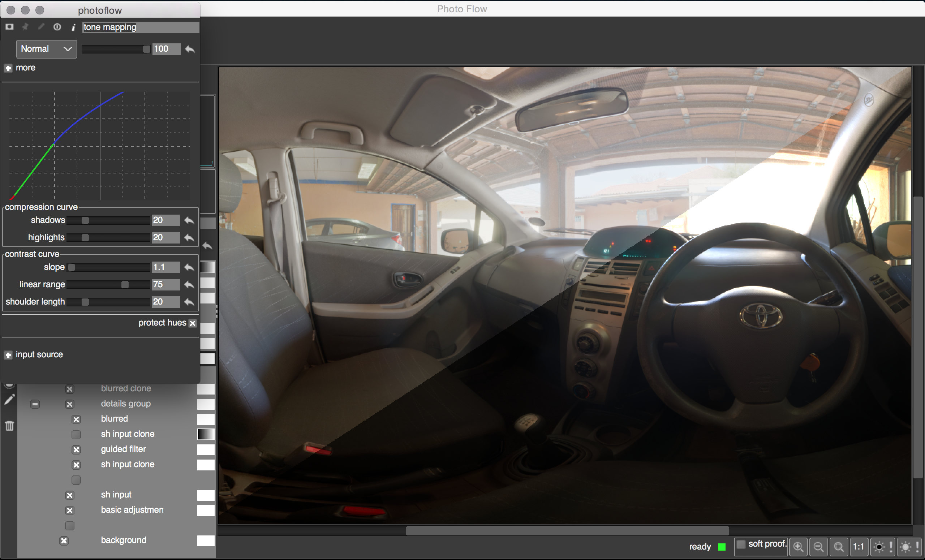Click the linear range slider
Image resolution: width=925 pixels, height=560 pixels.
[108, 285]
